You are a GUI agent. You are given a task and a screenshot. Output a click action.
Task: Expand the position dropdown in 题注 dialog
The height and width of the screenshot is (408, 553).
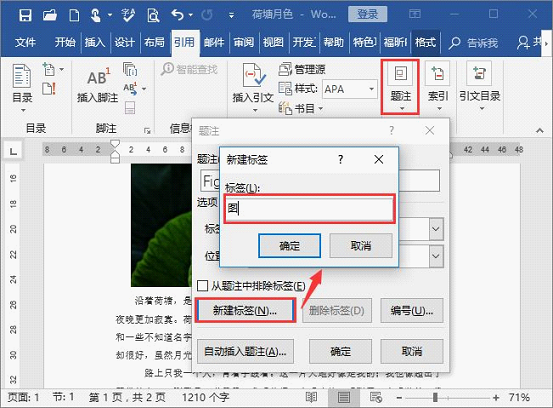point(436,256)
